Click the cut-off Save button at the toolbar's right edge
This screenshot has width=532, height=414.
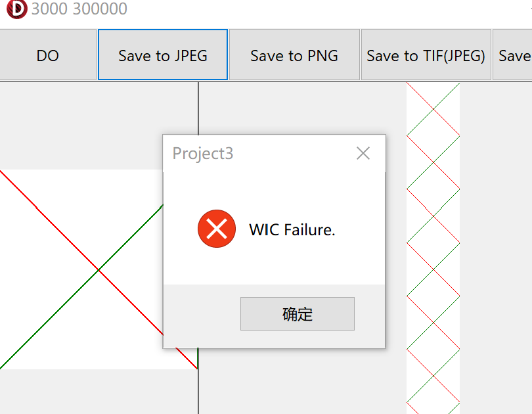513,55
